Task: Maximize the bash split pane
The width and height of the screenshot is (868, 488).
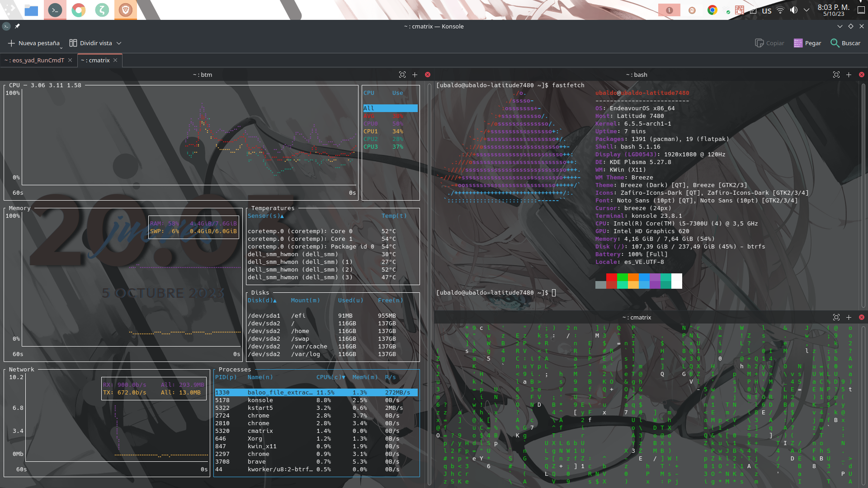Action: pos(836,75)
